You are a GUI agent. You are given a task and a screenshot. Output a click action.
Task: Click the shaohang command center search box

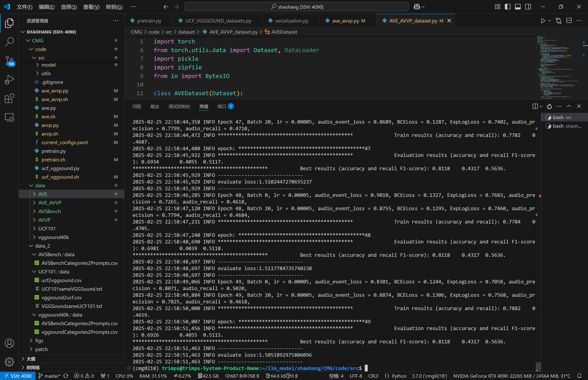click(296, 7)
